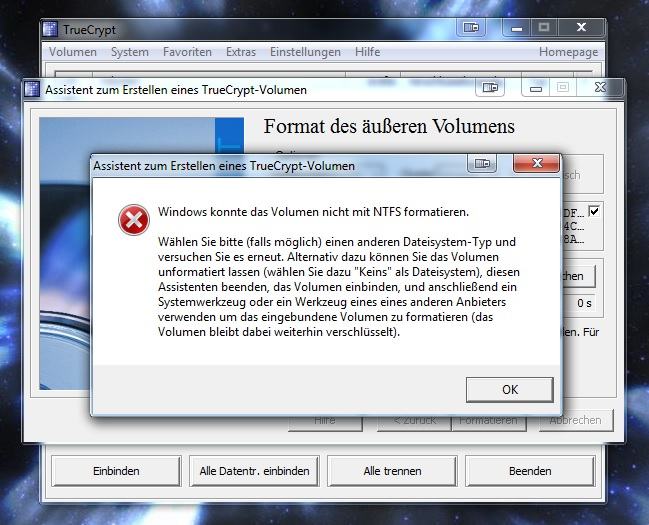Click OK in the error dialog
This screenshot has width=649, height=525.
click(x=510, y=390)
